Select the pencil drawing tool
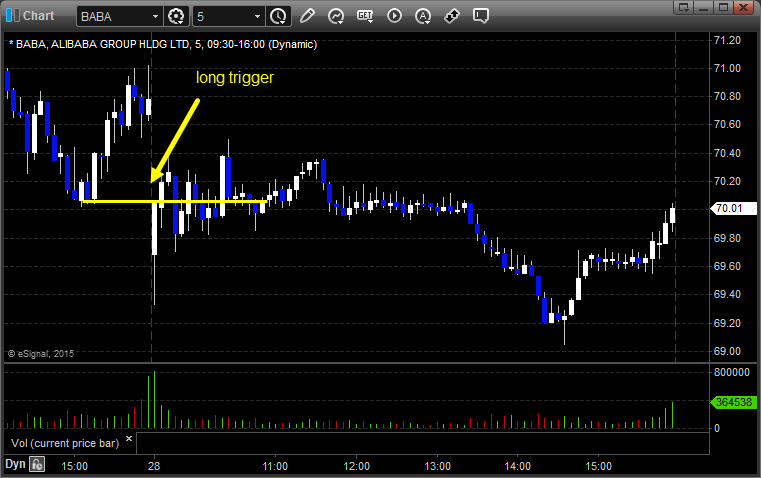Screen dimensions: 761x478 (307, 16)
